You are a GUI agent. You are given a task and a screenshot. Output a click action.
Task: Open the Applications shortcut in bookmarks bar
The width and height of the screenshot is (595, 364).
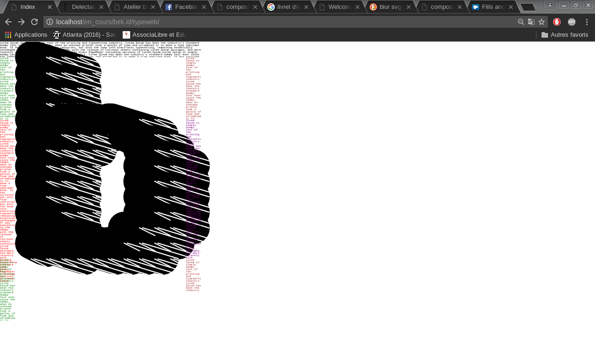26,35
